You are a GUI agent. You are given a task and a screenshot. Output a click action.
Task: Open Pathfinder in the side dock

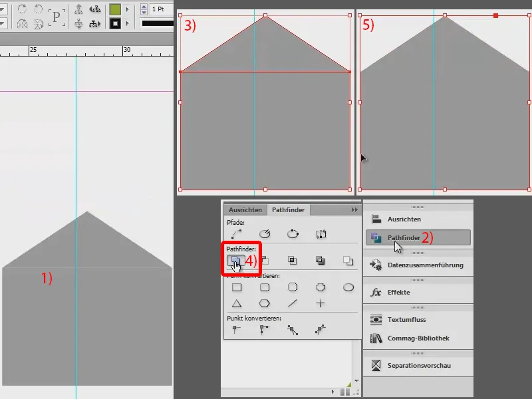418,237
